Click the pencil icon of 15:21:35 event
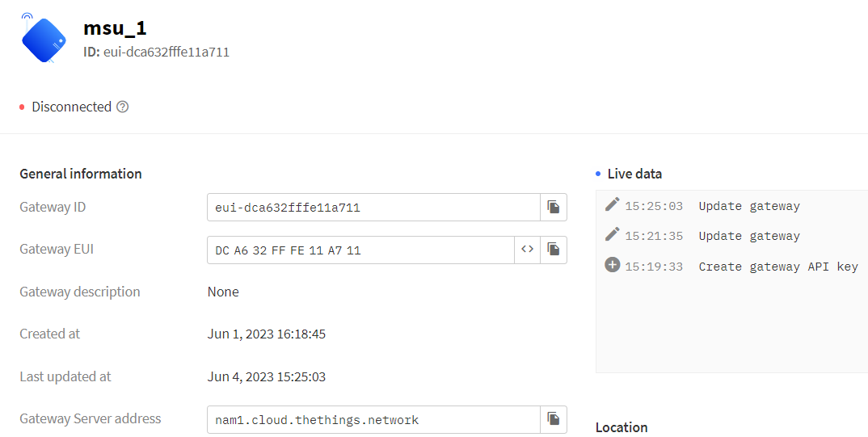The width and height of the screenshot is (868, 437). pyautogui.click(x=612, y=234)
